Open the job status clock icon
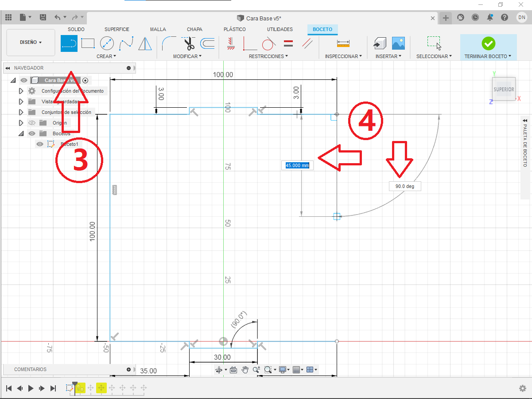532x399 pixels. pos(475,17)
